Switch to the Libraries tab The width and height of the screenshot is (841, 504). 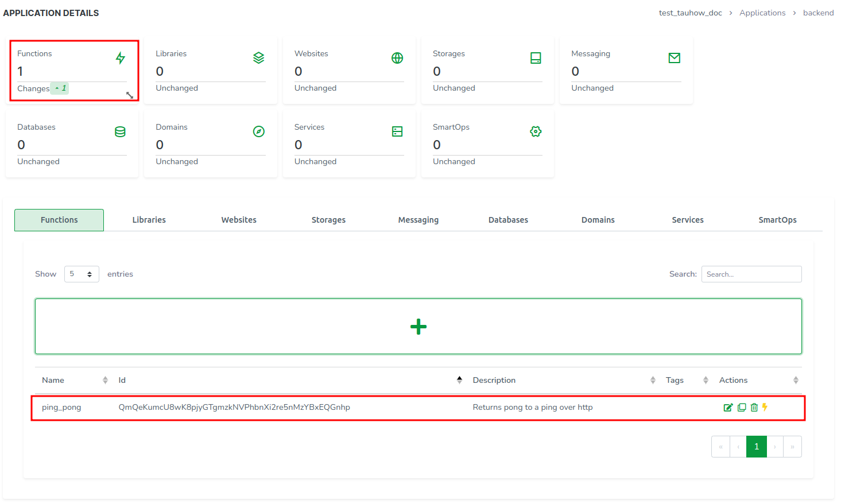[x=149, y=220]
